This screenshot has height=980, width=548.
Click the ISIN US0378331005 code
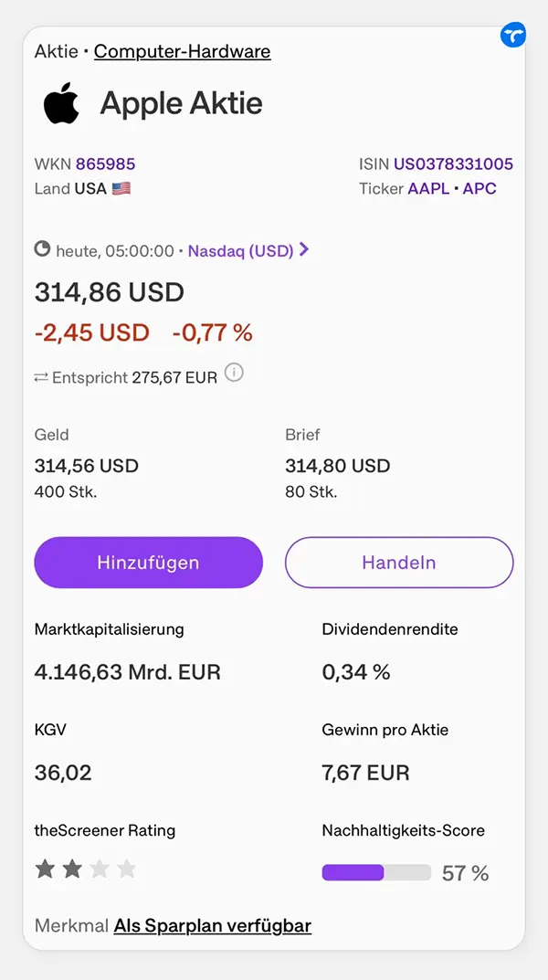point(453,164)
